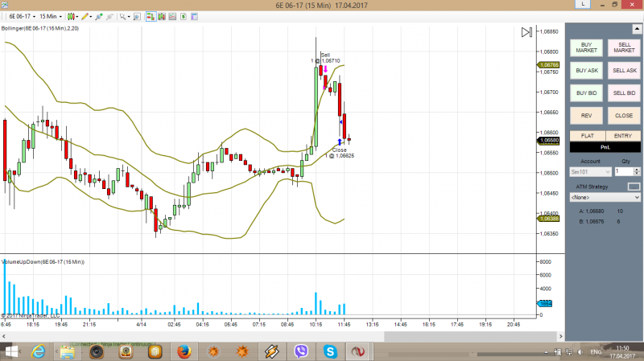Click the 1,06580 current price marker
The width and height of the screenshot is (644, 361).
(548, 140)
